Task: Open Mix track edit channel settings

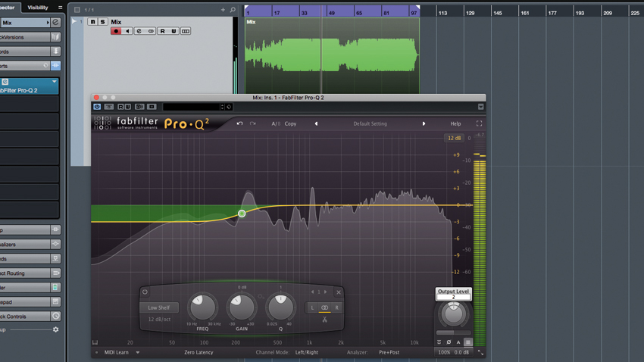Action: 139,31
